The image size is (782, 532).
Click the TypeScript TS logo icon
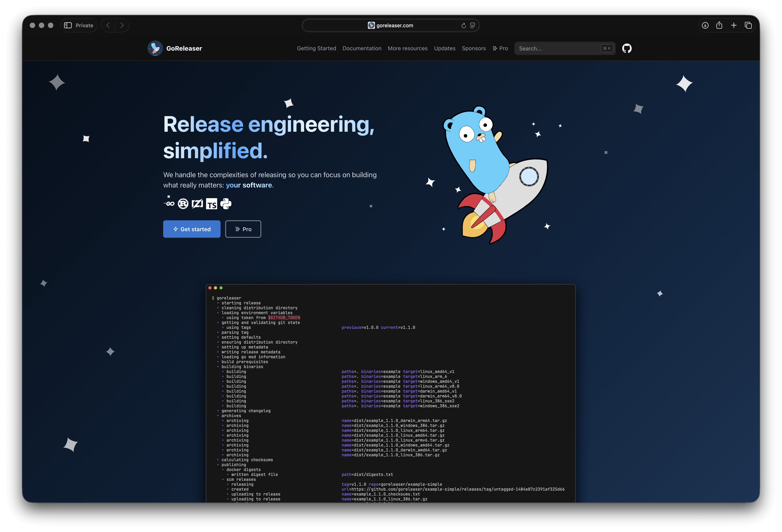click(x=212, y=204)
